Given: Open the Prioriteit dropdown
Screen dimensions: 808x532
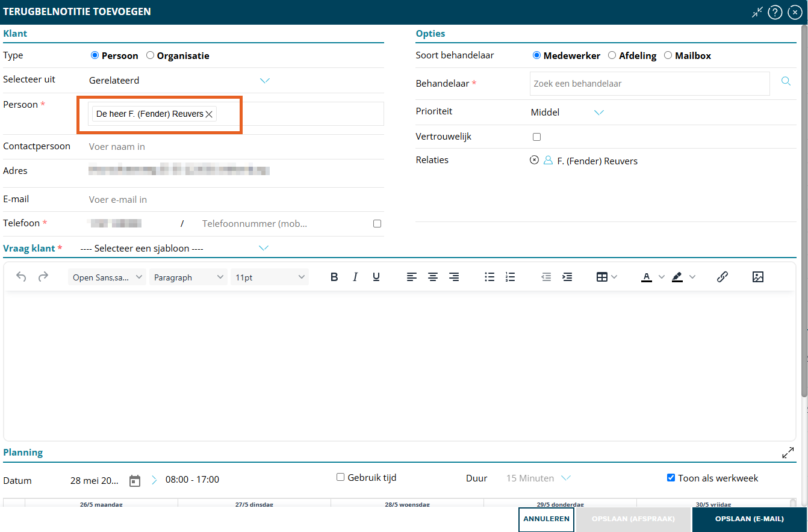Looking at the screenshot, I should [567, 112].
